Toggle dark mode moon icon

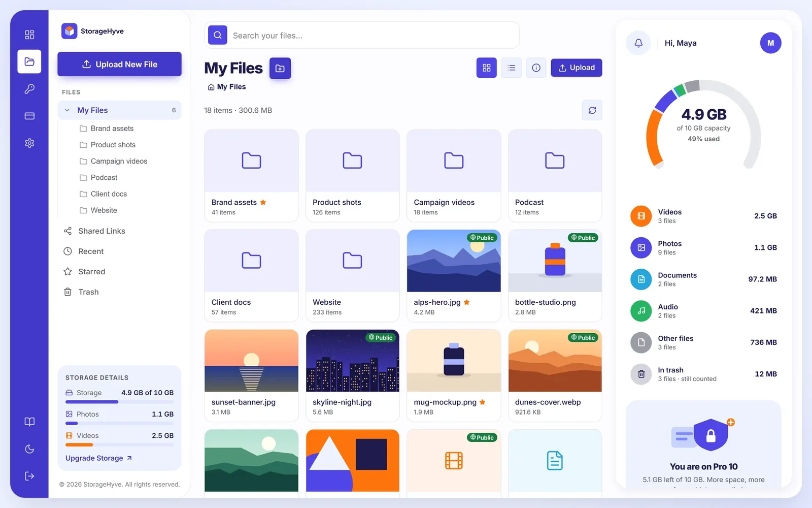click(29, 449)
